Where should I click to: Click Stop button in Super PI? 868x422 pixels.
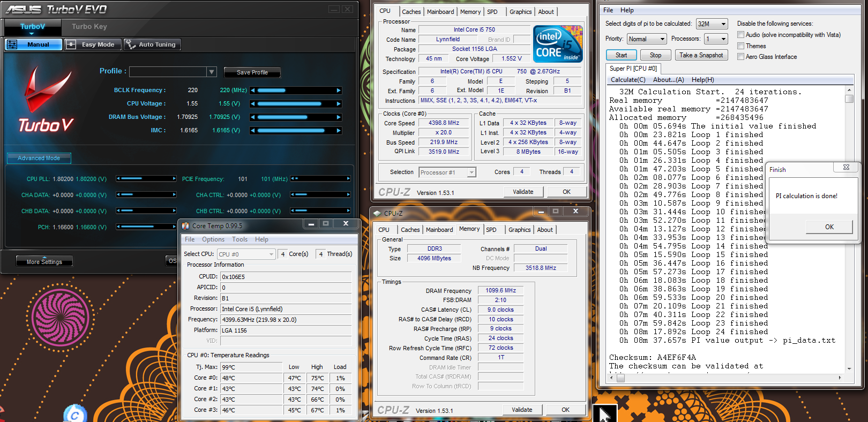[656, 55]
